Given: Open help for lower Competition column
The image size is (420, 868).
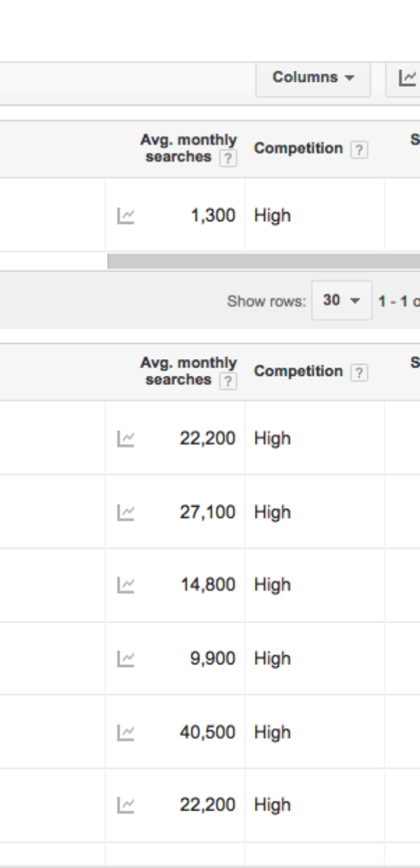Looking at the screenshot, I should (x=358, y=372).
